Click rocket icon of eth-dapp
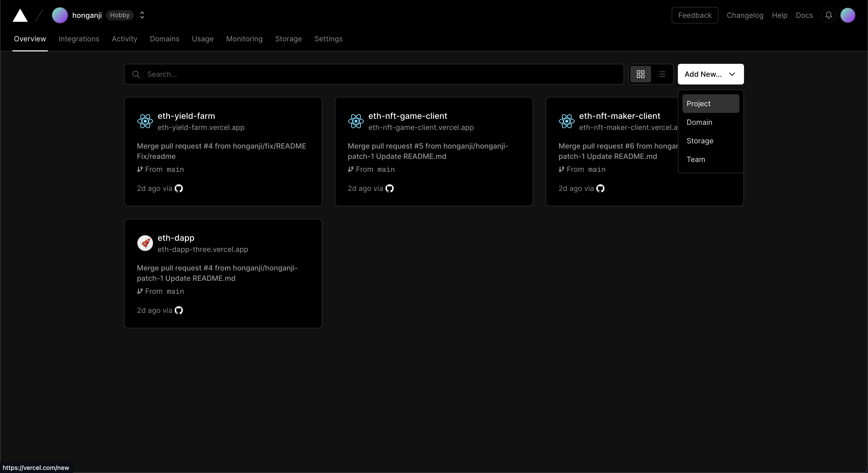The height and width of the screenshot is (473, 868). click(x=145, y=243)
